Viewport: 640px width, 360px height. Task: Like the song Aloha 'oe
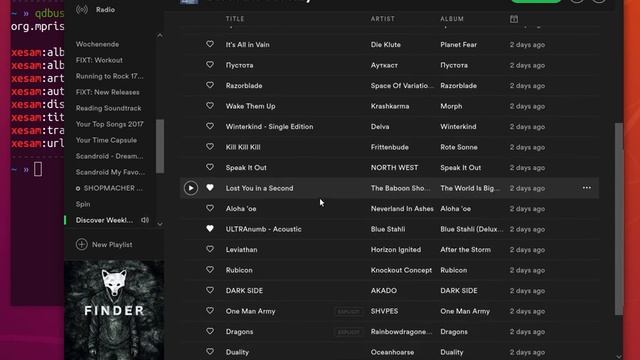click(x=210, y=208)
